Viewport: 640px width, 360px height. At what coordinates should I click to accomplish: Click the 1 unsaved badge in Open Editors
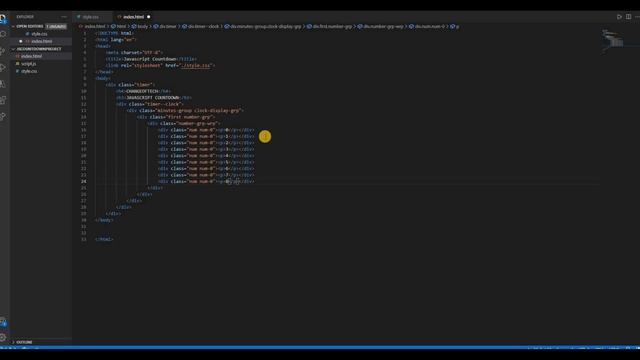[56, 26]
